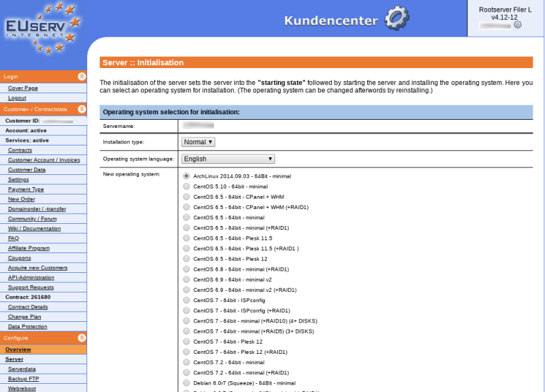Select the Overview menu item
The image size is (545, 392).
tap(18, 349)
